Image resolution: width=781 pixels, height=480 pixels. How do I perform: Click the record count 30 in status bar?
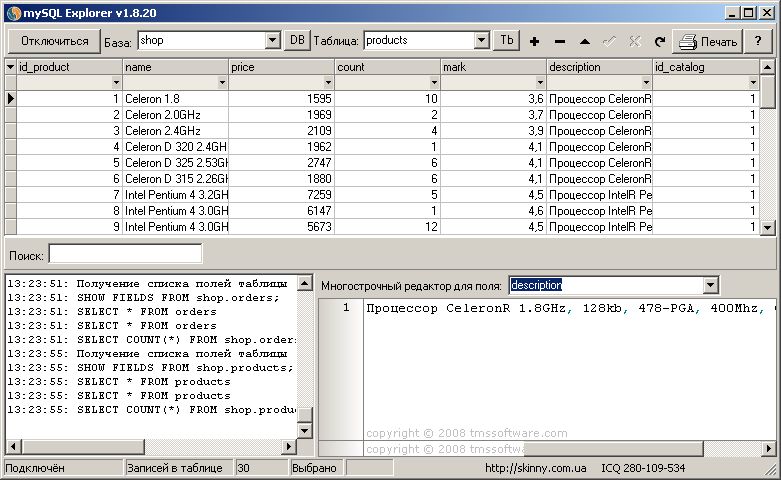click(x=262, y=468)
